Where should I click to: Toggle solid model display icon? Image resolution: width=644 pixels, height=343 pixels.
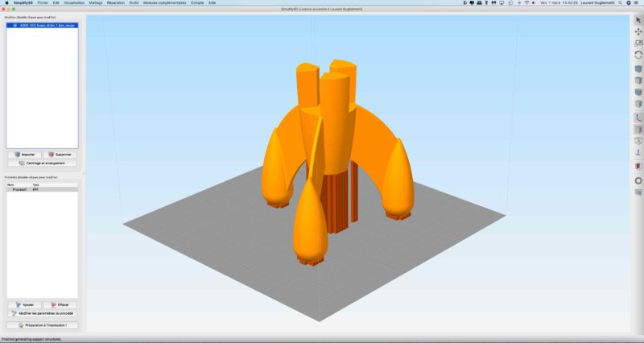(638, 129)
